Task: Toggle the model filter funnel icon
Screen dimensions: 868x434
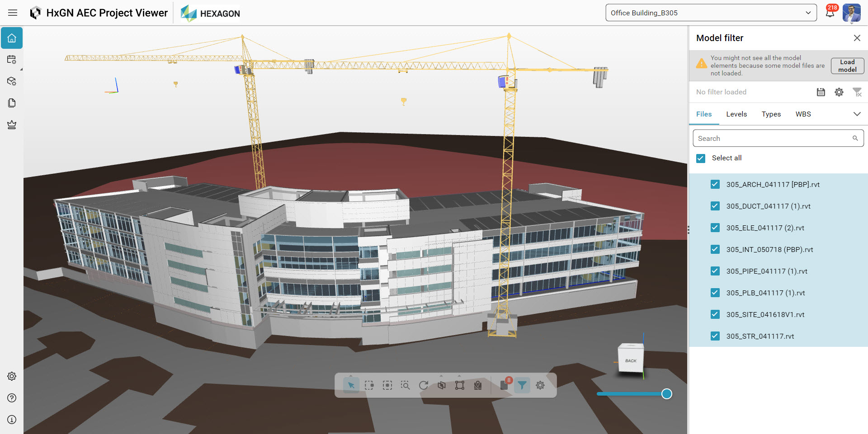Action: point(522,385)
